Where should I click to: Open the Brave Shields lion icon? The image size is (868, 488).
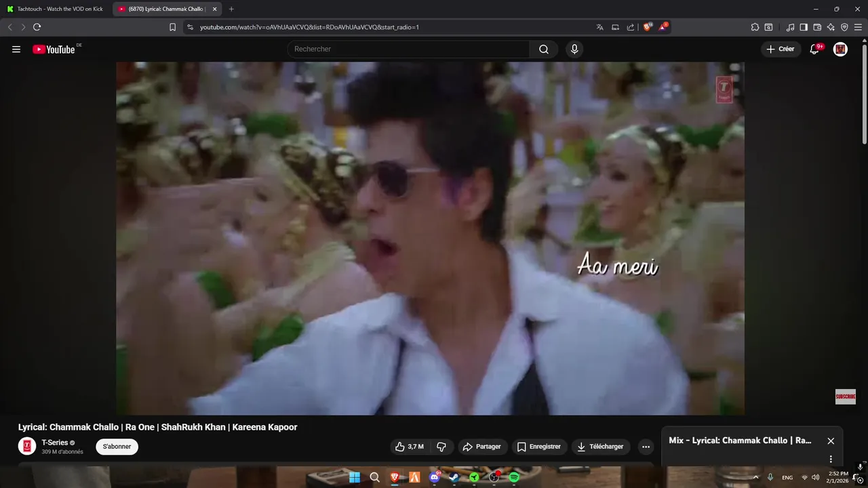648,27
